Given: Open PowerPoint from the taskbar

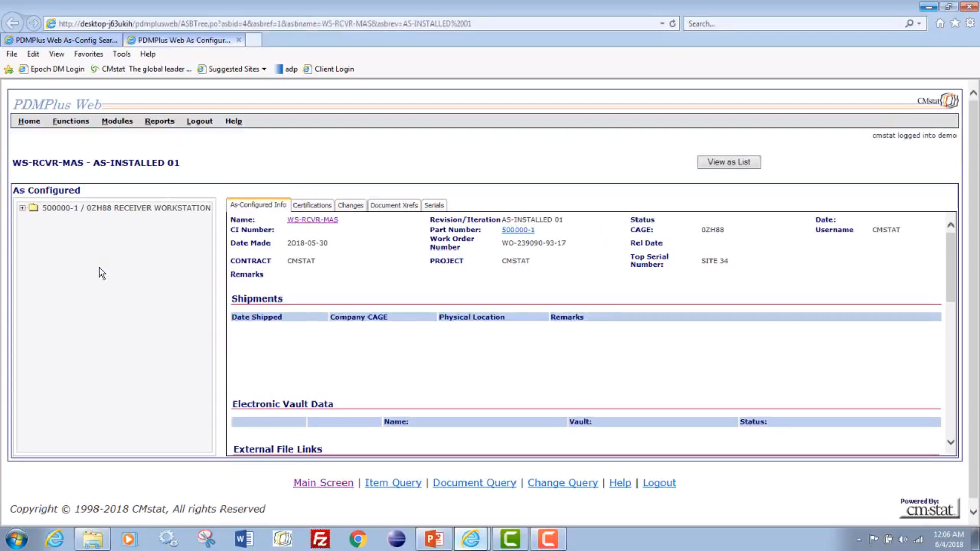Looking at the screenshot, I should point(433,538).
